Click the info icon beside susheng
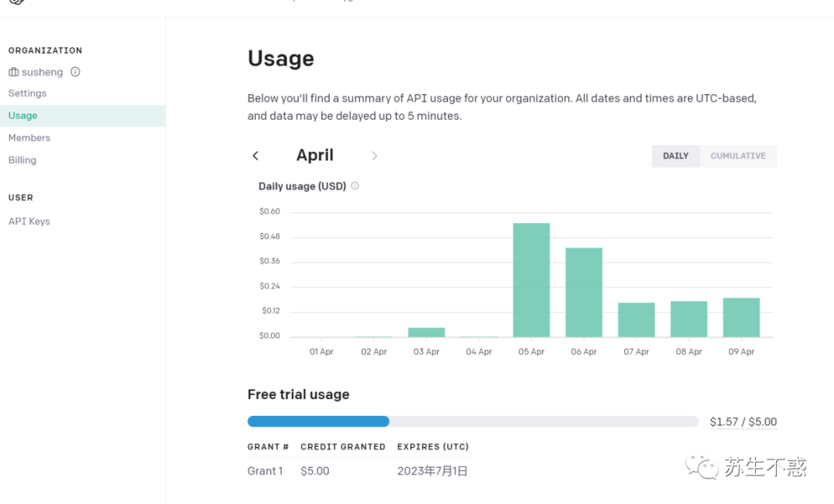The width and height of the screenshot is (834, 504). click(x=75, y=72)
